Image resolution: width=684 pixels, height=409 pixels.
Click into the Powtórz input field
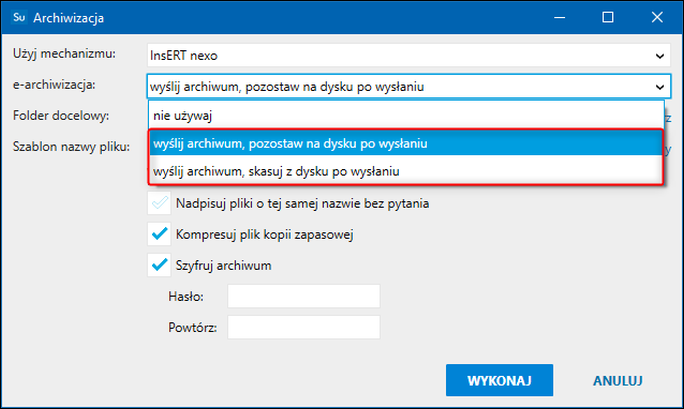point(304,327)
